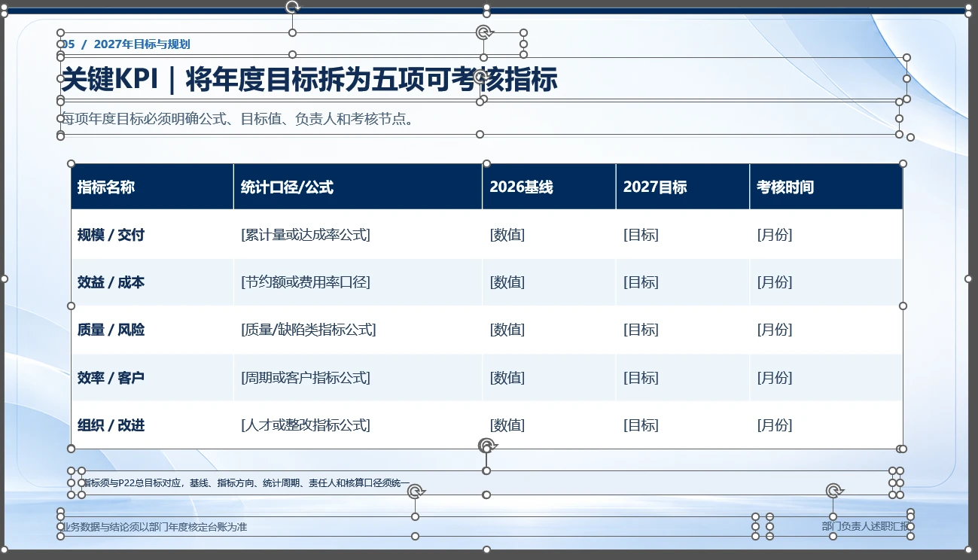Click [数值] in the 规模 / 交付 row
The image size is (978, 560).
tap(507, 235)
